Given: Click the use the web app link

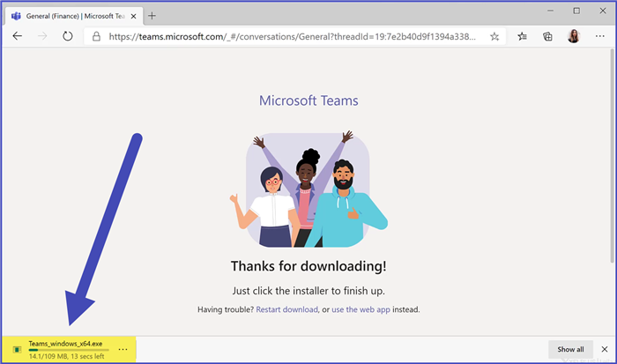Looking at the screenshot, I should 362,309.
